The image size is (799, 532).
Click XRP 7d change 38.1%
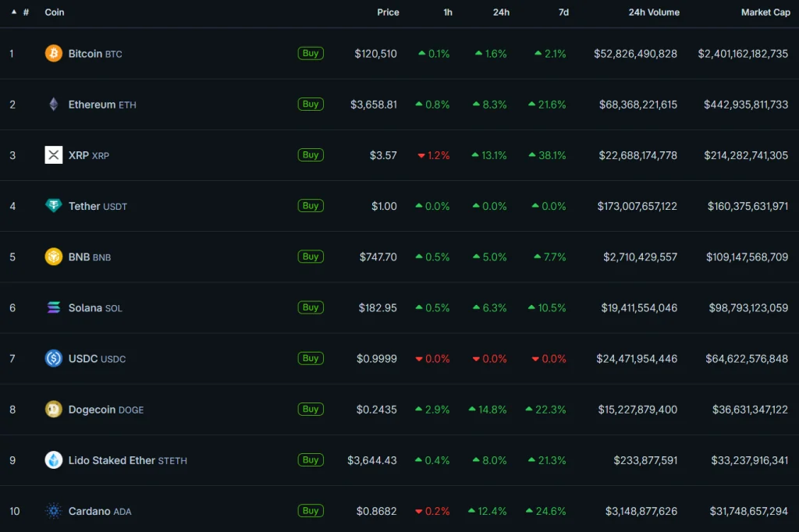(x=547, y=155)
